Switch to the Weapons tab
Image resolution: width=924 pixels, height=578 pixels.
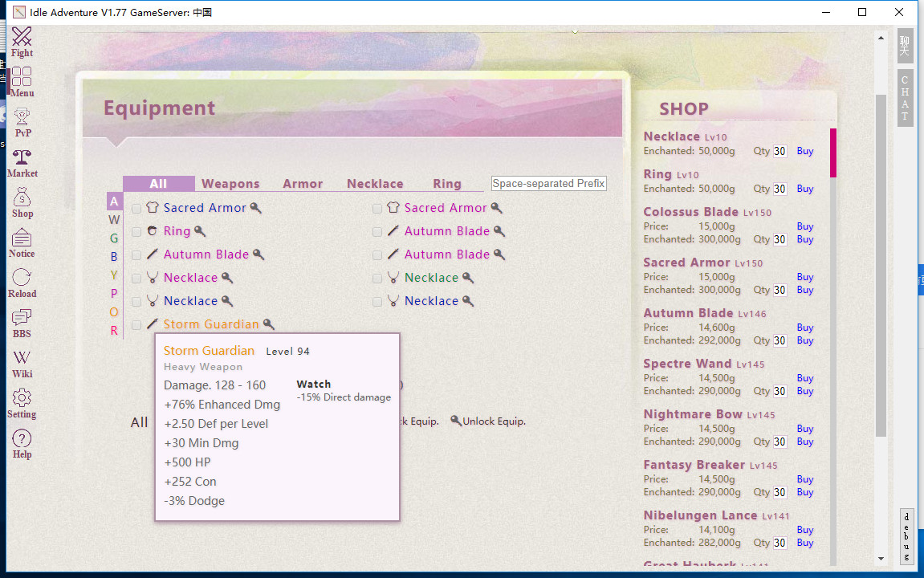[x=230, y=183]
